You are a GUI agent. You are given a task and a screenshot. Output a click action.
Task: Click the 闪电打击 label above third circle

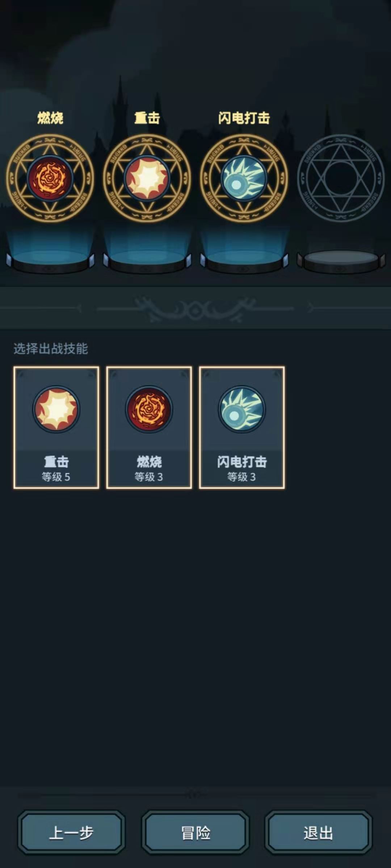[x=244, y=118]
